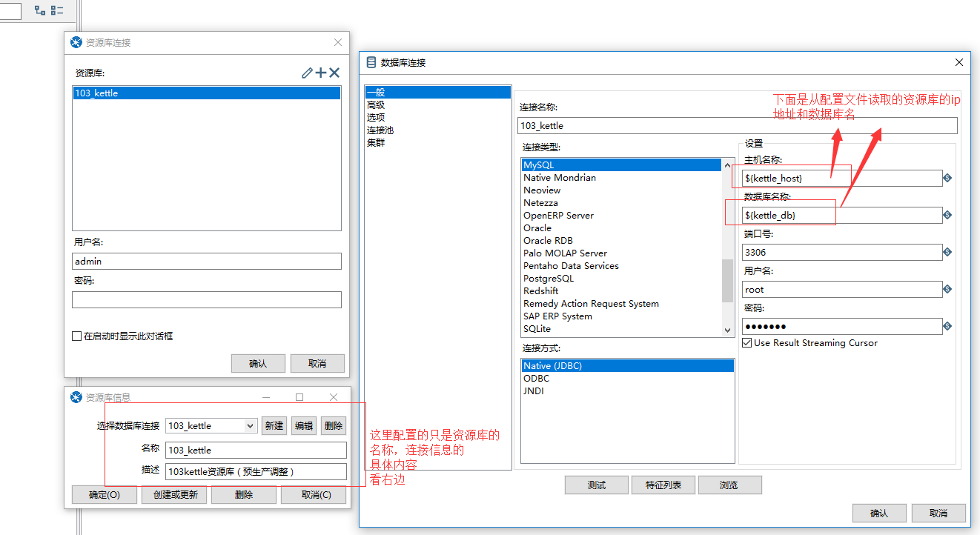980x535 pixels.
Task: Open the 选择数据库连接 dropdown
Action: point(251,425)
